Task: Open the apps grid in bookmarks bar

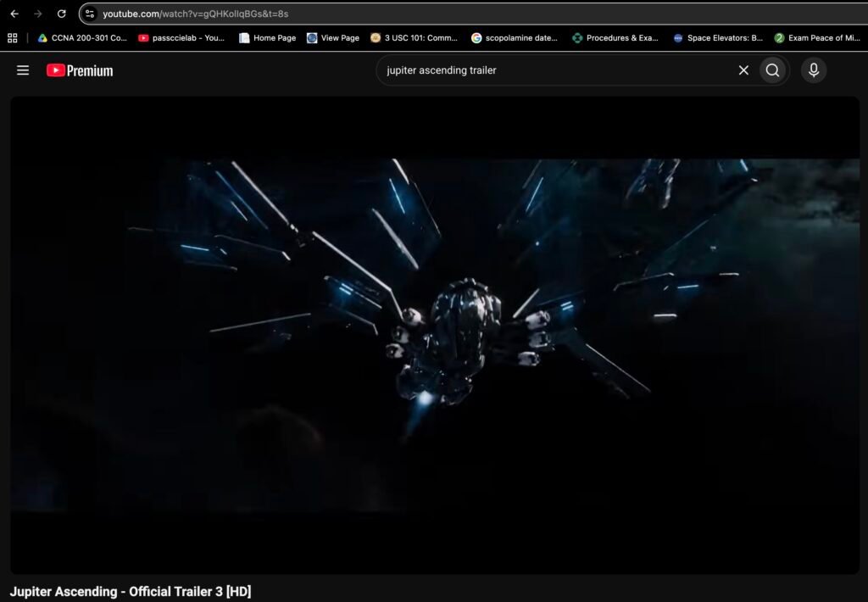Action: (12, 37)
